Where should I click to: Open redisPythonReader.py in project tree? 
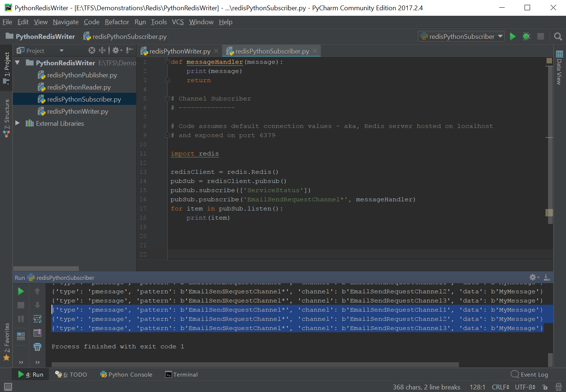pyautogui.click(x=74, y=87)
